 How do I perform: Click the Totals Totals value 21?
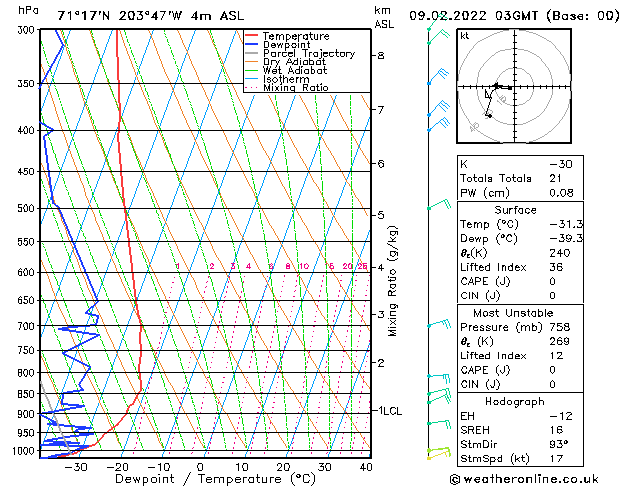[556, 178]
